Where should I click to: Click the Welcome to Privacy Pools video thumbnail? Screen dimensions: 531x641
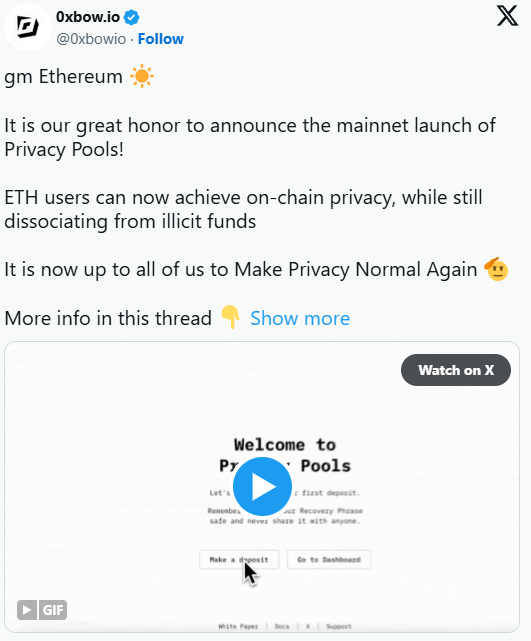(262, 487)
